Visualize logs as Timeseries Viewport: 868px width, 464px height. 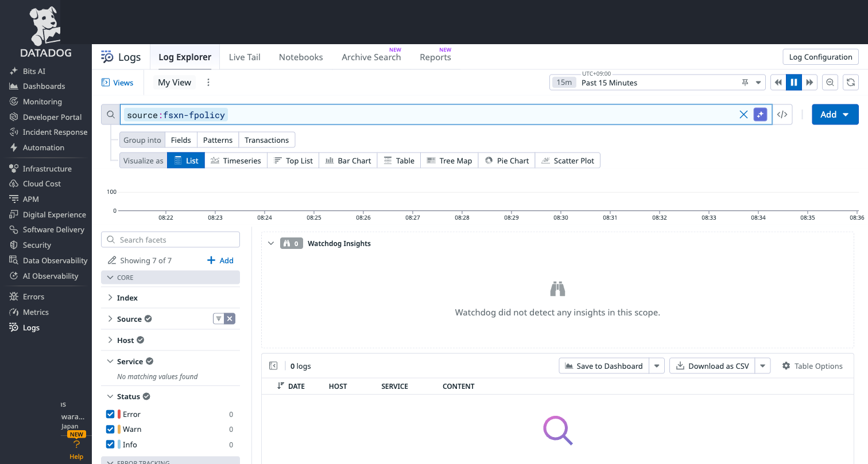pyautogui.click(x=236, y=161)
